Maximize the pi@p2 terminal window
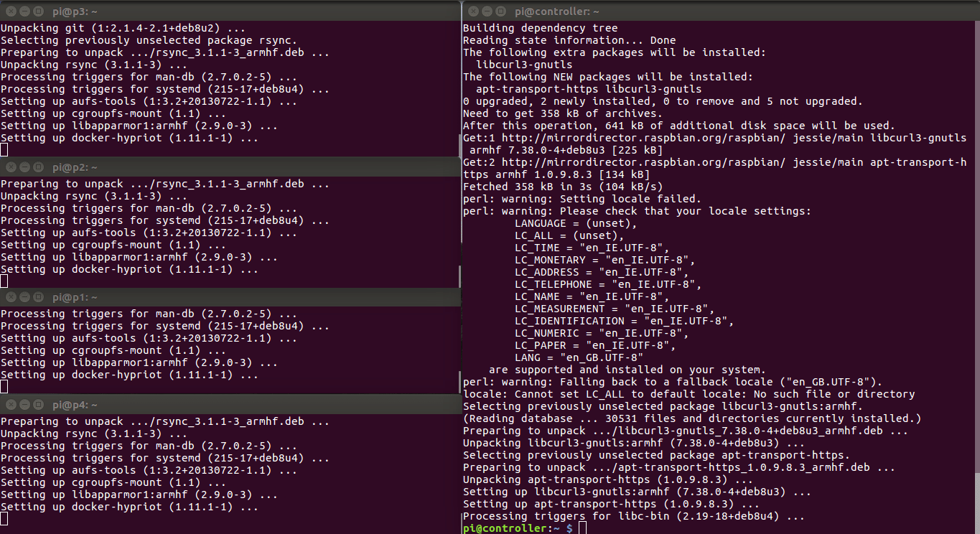The image size is (980, 534). click(x=38, y=167)
